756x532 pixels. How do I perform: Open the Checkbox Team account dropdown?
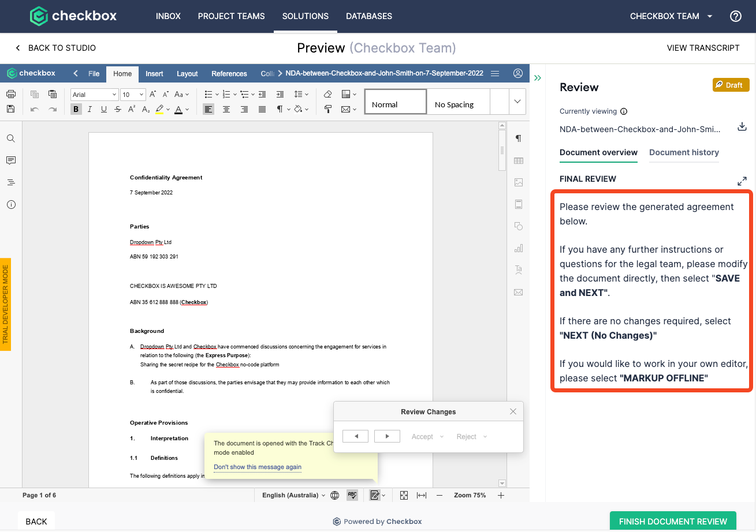pos(671,16)
